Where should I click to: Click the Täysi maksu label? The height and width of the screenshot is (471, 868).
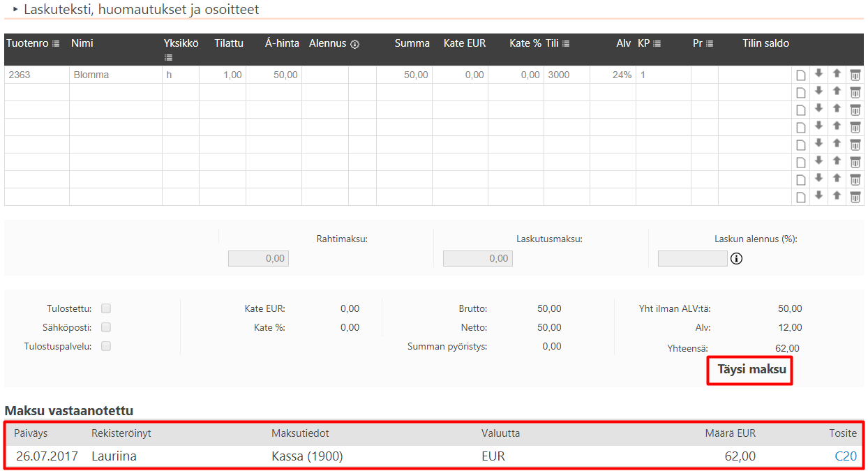[751, 370]
